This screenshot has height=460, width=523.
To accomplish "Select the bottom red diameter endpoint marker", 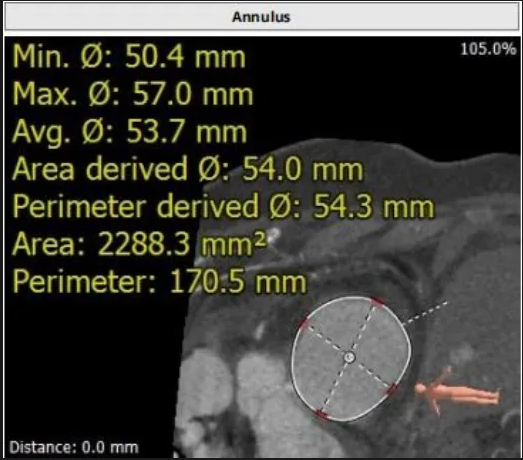I will [x=321, y=414].
